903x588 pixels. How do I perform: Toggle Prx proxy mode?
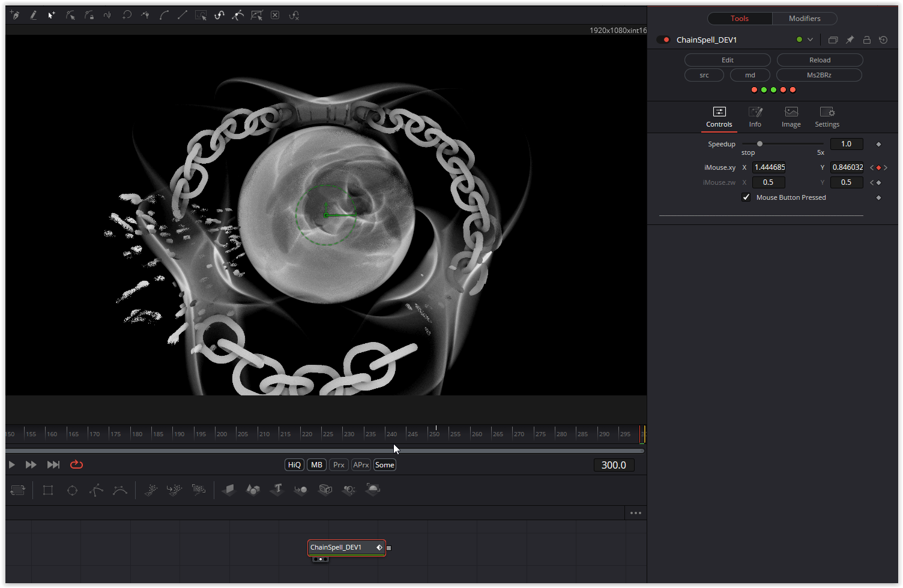(339, 465)
